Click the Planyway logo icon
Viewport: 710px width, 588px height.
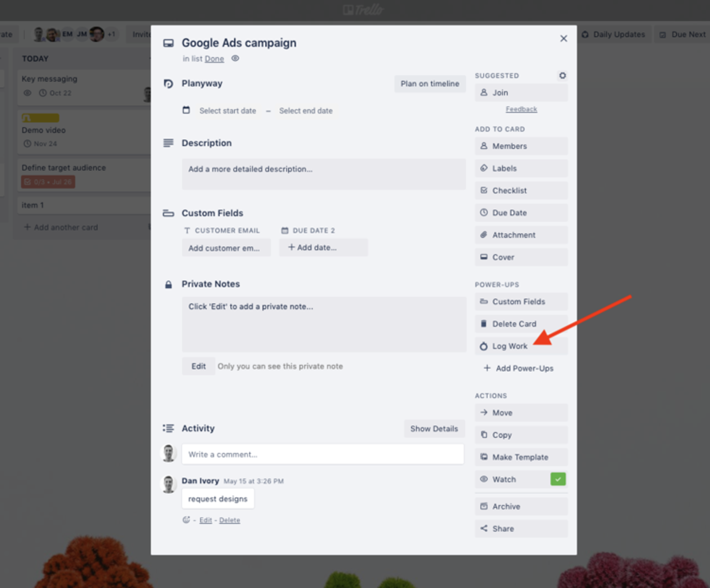tap(168, 84)
